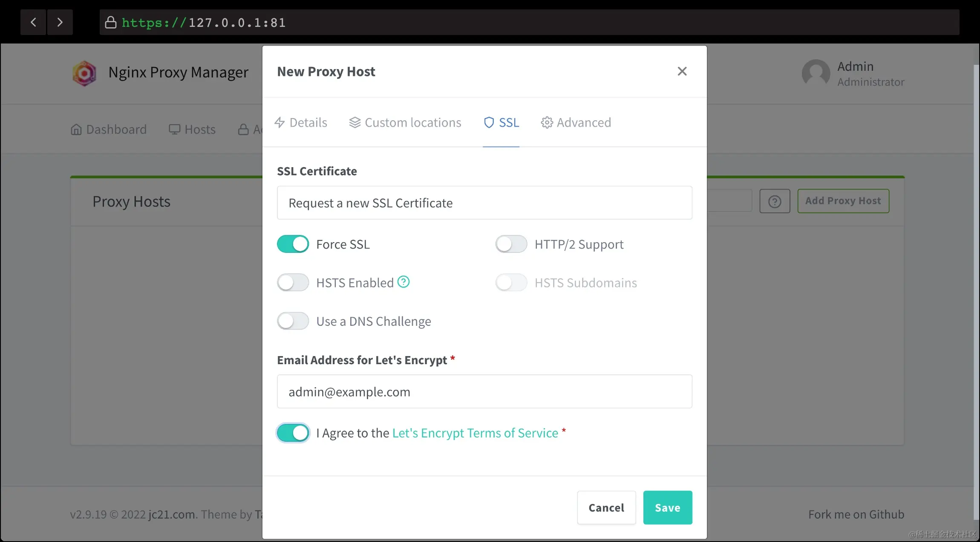Click the browser forward arrow
The height and width of the screenshot is (542, 980).
click(60, 22)
